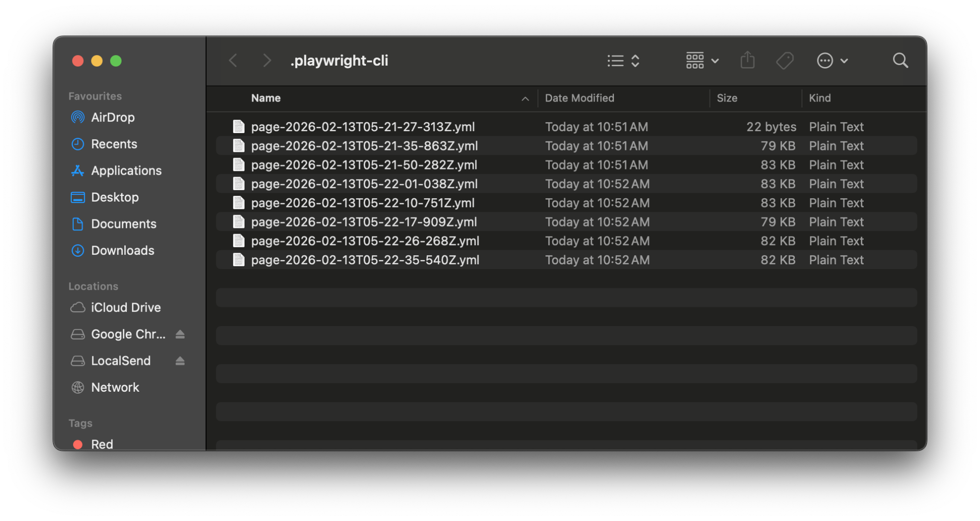This screenshot has width=980, height=521.
Task: Eject the LocalSend volume
Action: tap(180, 361)
